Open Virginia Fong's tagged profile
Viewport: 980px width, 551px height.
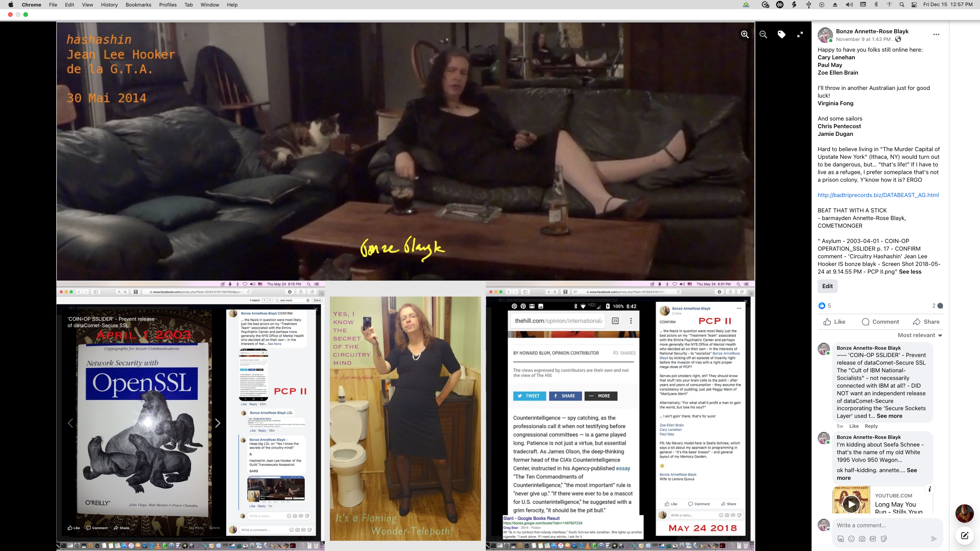pos(835,103)
